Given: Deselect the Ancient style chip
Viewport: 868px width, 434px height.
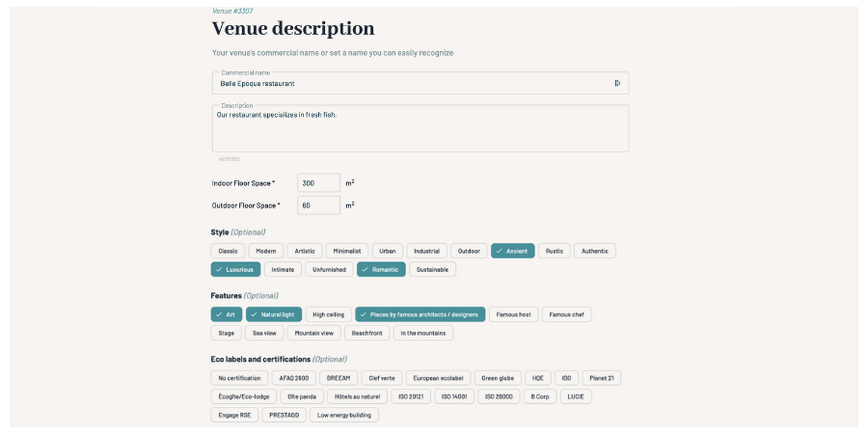Looking at the screenshot, I should 513,251.
